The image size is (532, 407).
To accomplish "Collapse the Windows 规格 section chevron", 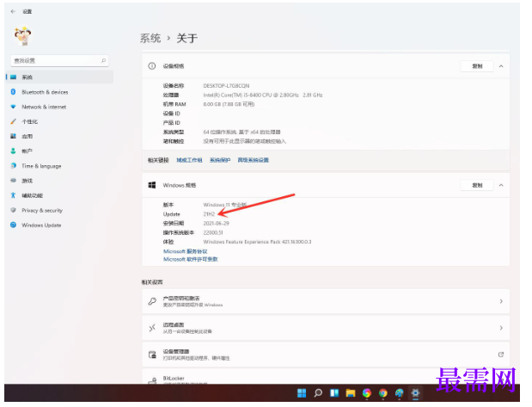I will point(501,185).
